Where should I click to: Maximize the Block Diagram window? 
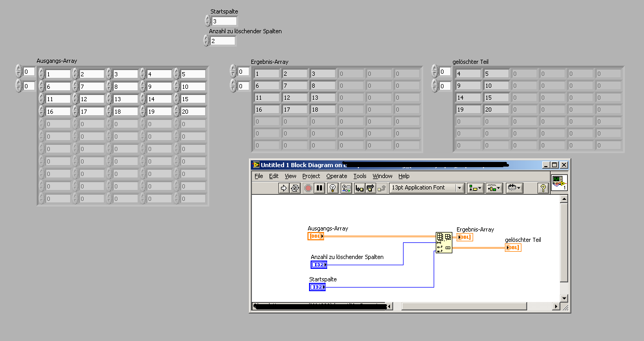pyautogui.click(x=555, y=165)
